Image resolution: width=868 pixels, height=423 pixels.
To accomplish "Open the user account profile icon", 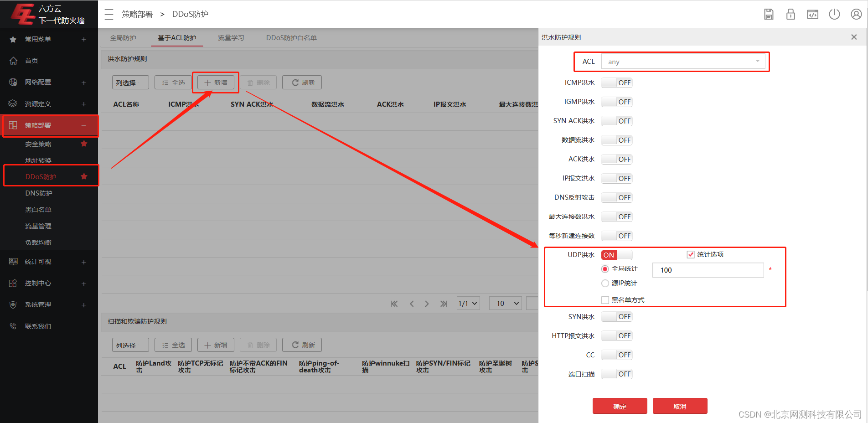I will [856, 14].
